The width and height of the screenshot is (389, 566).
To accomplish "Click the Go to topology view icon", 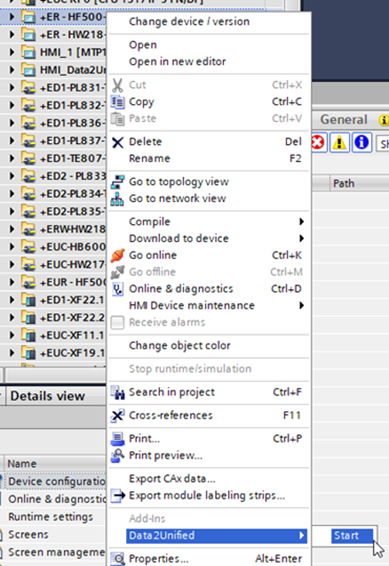I will [117, 182].
